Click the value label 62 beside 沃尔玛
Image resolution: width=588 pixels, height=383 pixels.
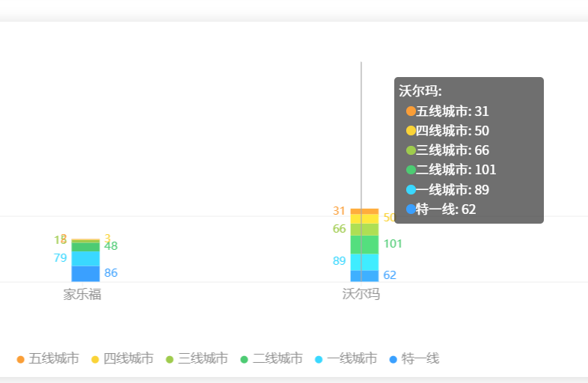tap(390, 275)
